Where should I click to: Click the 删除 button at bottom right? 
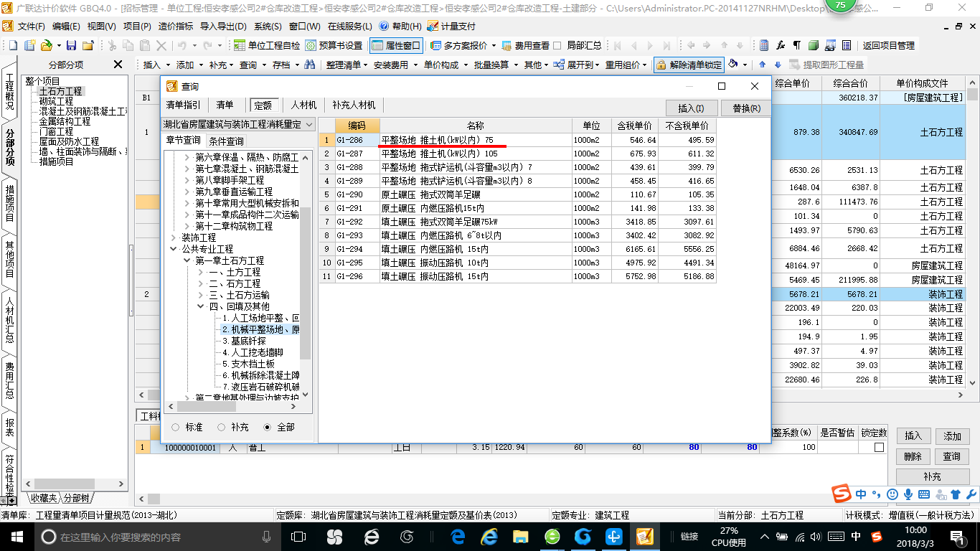(x=913, y=456)
